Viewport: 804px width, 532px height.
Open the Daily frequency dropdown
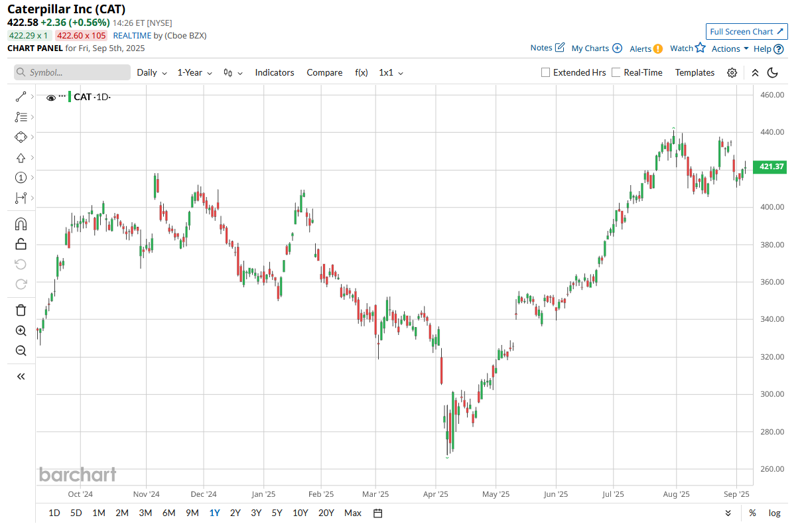(152, 73)
